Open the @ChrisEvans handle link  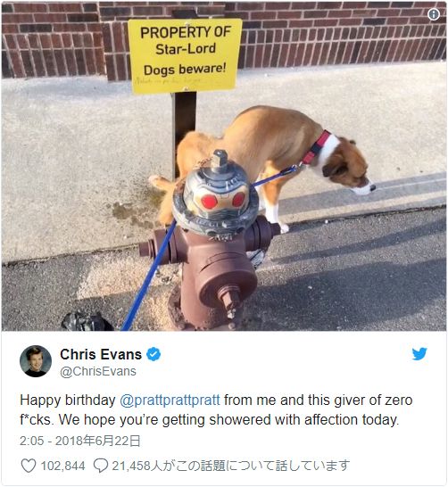pyautogui.click(x=98, y=371)
